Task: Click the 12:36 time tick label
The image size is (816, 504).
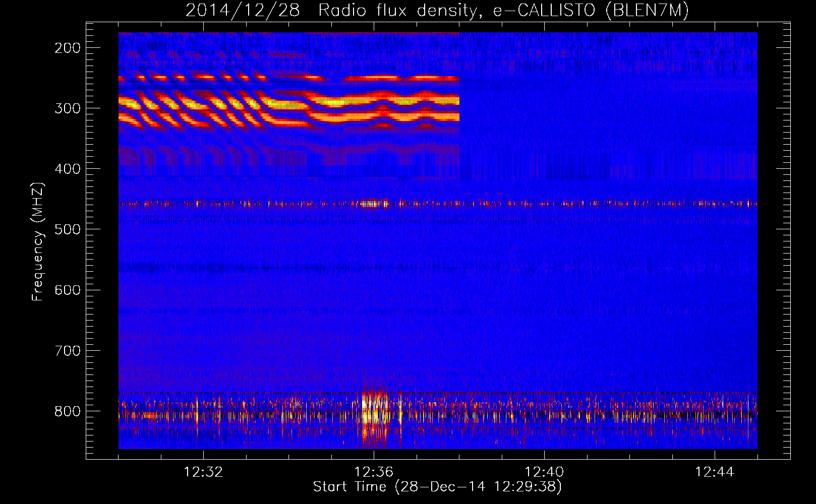Action: point(374,472)
